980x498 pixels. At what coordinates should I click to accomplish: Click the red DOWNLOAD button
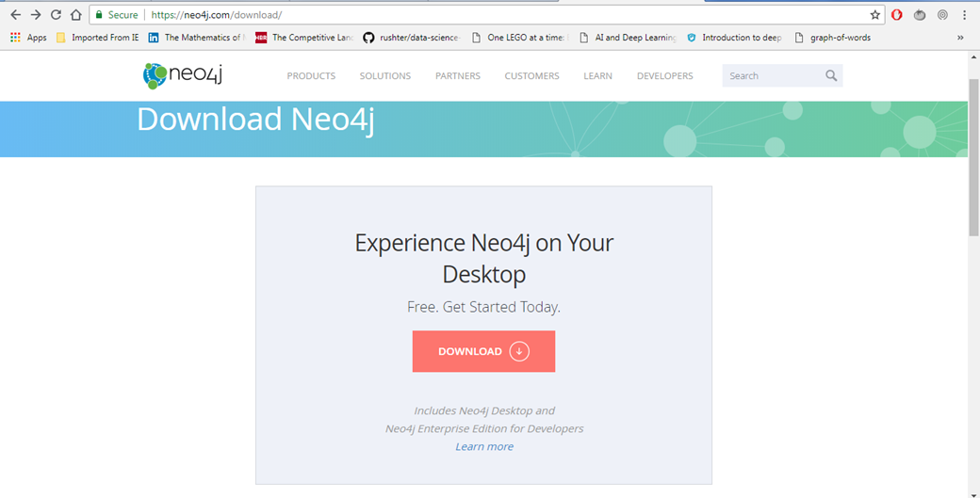pos(483,351)
